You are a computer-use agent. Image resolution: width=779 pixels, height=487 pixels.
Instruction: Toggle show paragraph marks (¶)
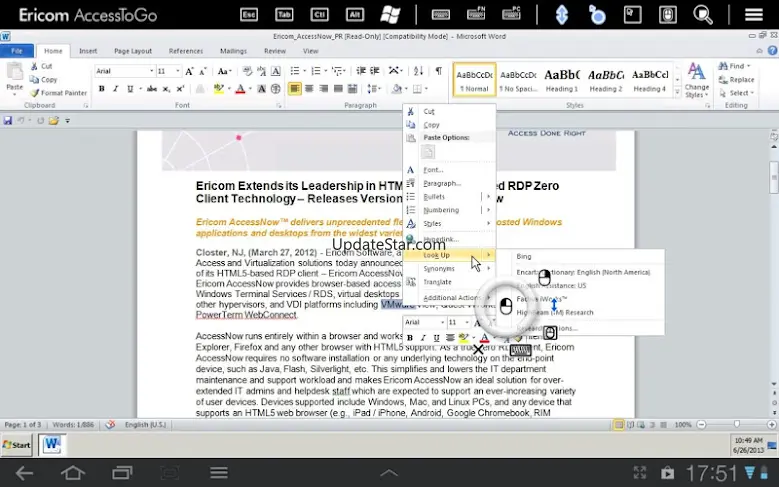click(x=439, y=71)
